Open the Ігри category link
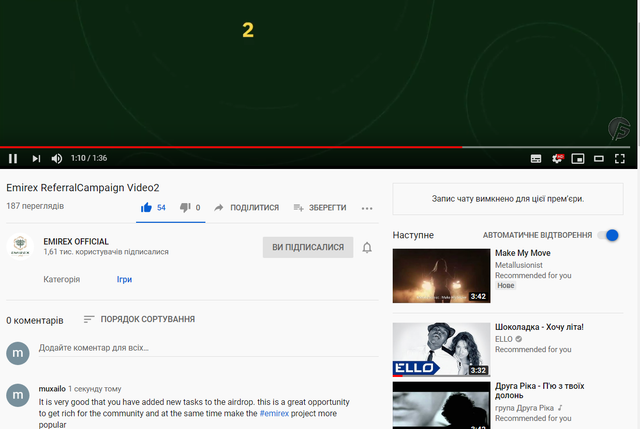 coord(124,280)
